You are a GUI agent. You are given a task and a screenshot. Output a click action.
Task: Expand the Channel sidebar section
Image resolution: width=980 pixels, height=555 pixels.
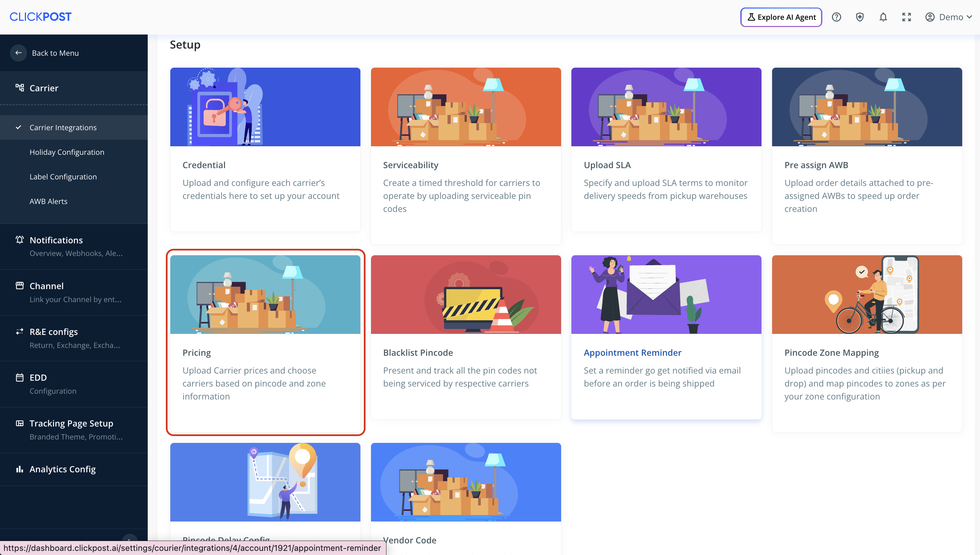(x=47, y=286)
